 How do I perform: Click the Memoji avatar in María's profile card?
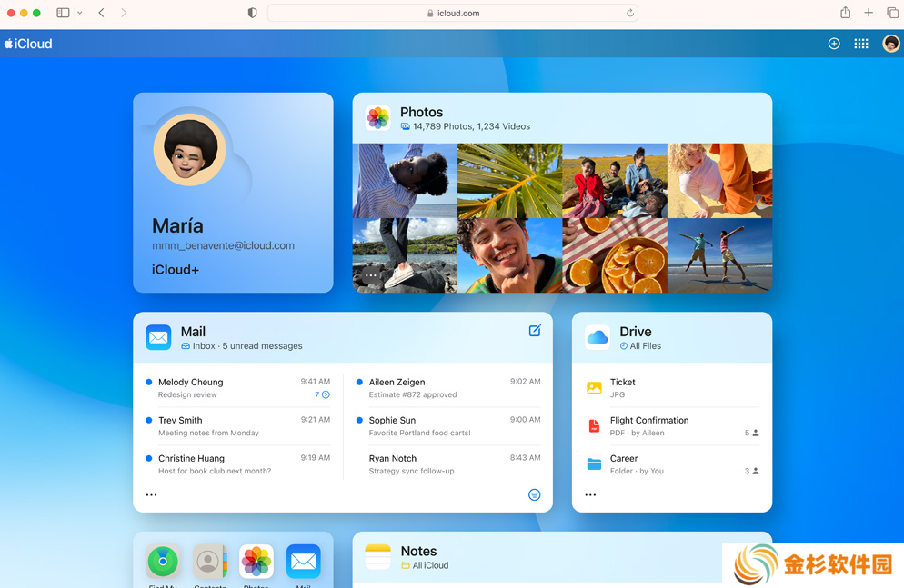pyautogui.click(x=190, y=150)
